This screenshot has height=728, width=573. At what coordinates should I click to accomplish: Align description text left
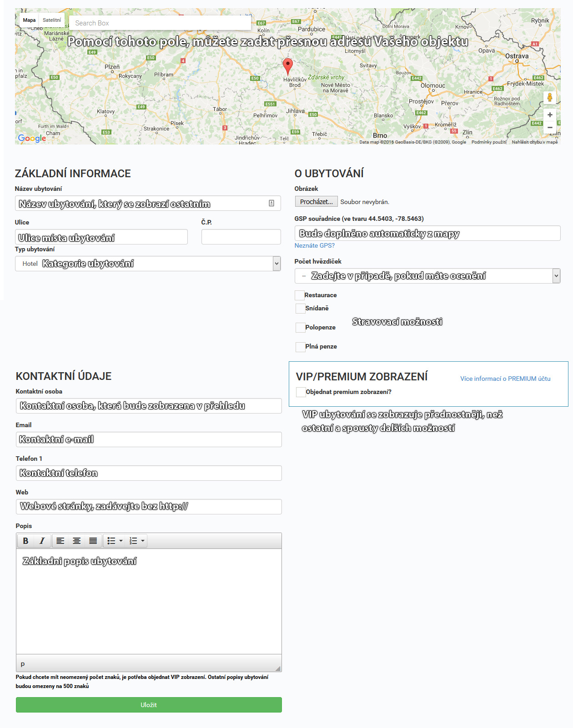pos(60,541)
